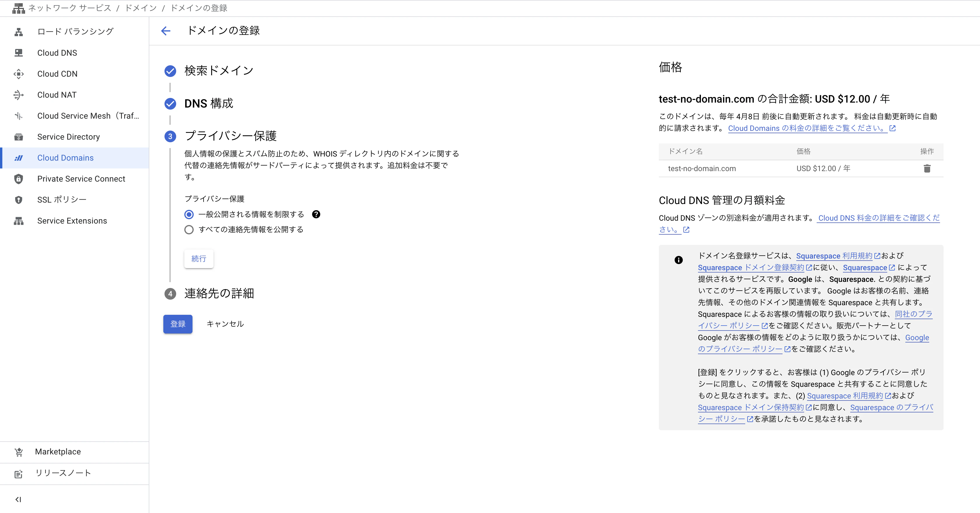Click step 3 number circle icon

(x=170, y=136)
